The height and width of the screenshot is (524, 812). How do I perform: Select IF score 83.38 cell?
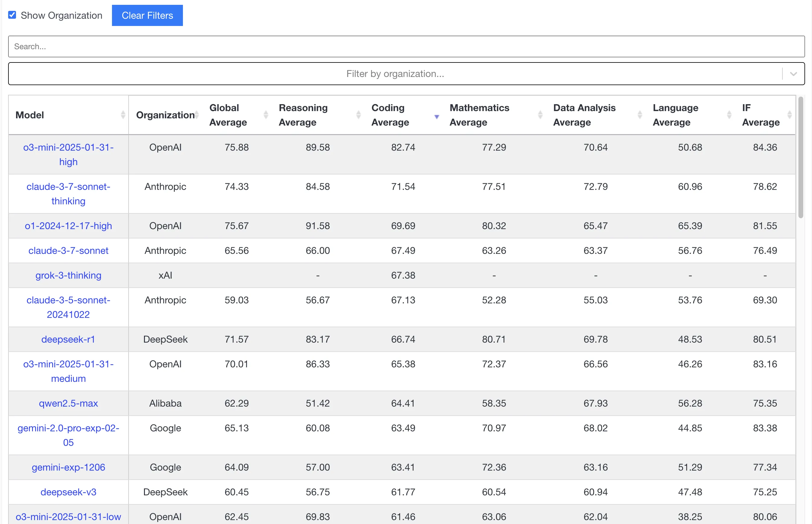[765, 428]
